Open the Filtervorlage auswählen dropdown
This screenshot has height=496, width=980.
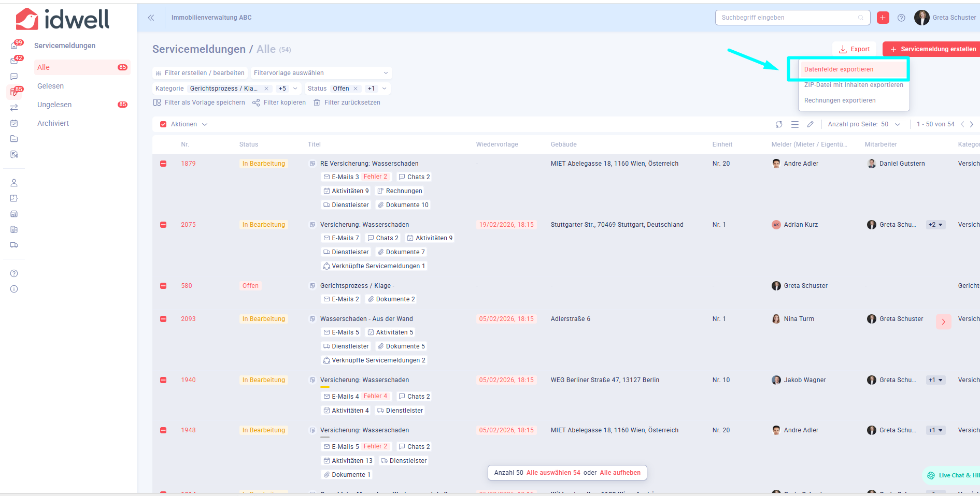point(321,73)
